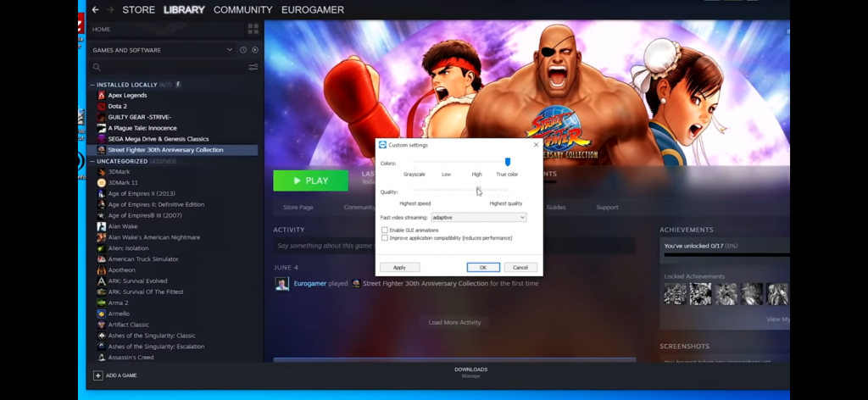Check Improve application compatibility option
The width and height of the screenshot is (868, 400).
[x=385, y=238]
